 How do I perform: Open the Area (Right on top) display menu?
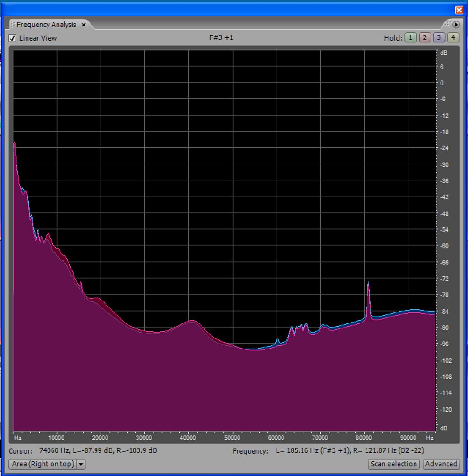pos(43,464)
